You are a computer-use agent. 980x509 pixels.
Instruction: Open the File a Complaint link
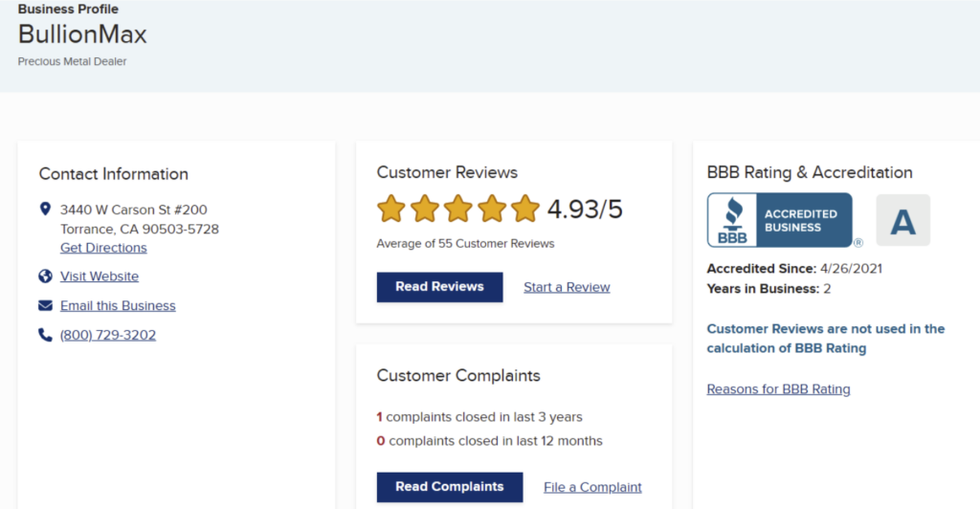pos(592,487)
